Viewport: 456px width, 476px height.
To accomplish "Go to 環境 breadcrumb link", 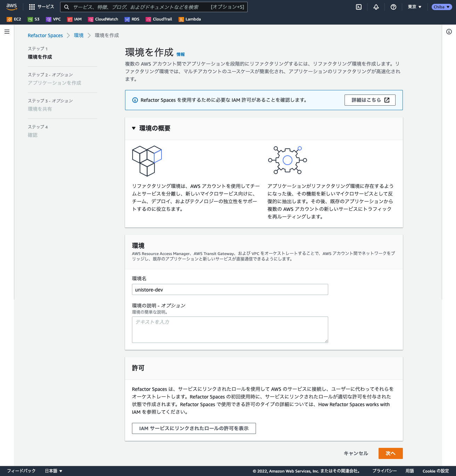I will [x=79, y=35].
